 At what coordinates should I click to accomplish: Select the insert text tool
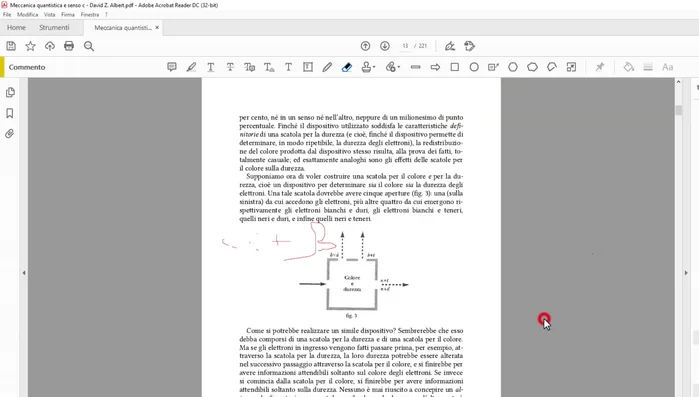coord(269,67)
